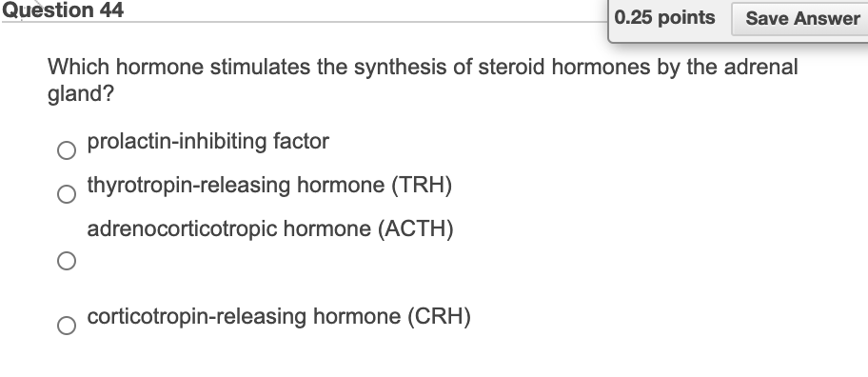Viewport: 868px width, 377px height.
Task: Click the word "gland?" in question
Action: tap(81, 94)
